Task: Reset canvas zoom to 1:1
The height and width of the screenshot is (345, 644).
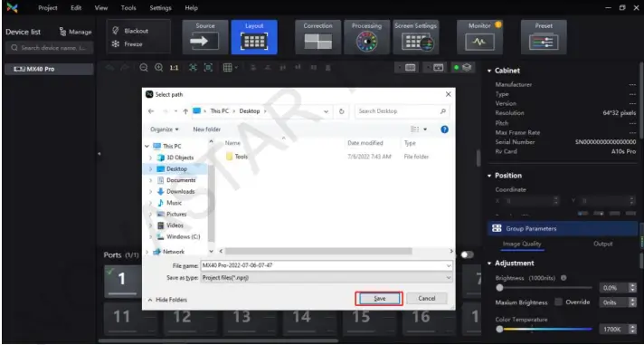Action: 175,68
